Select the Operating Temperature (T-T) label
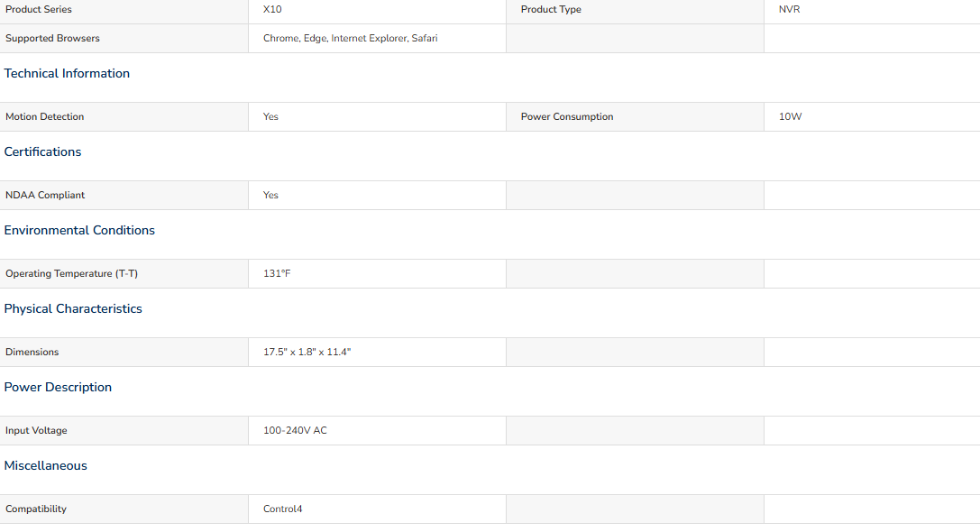Image resolution: width=980 pixels, height=532 pixels. coord(72,274)
